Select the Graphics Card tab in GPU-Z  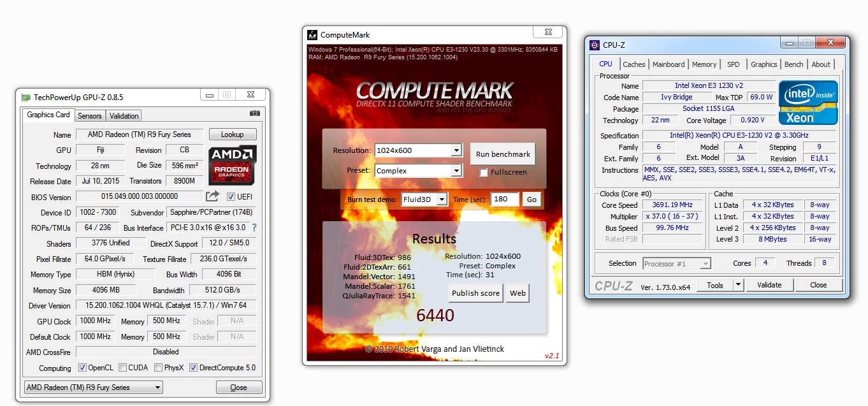[x=48, y=115]
